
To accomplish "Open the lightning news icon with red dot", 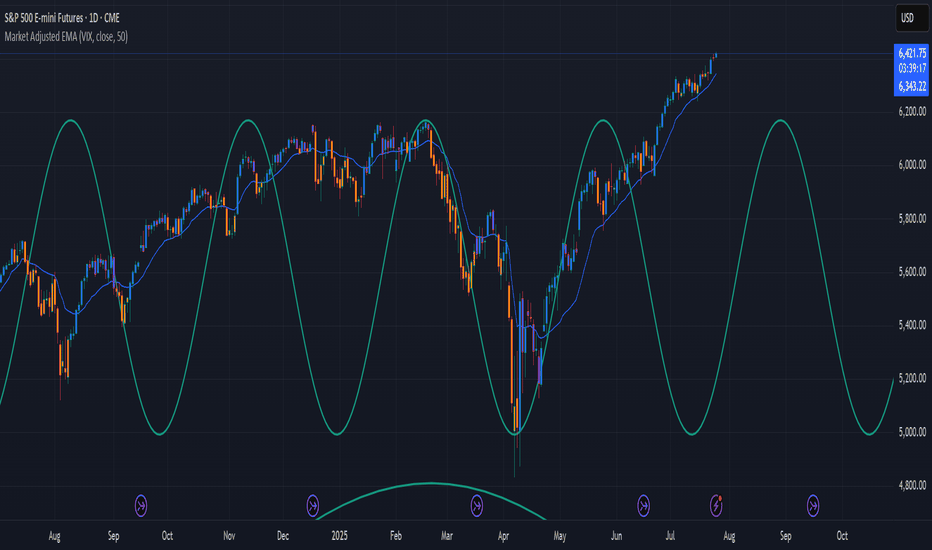I will [x=716, y=506].
